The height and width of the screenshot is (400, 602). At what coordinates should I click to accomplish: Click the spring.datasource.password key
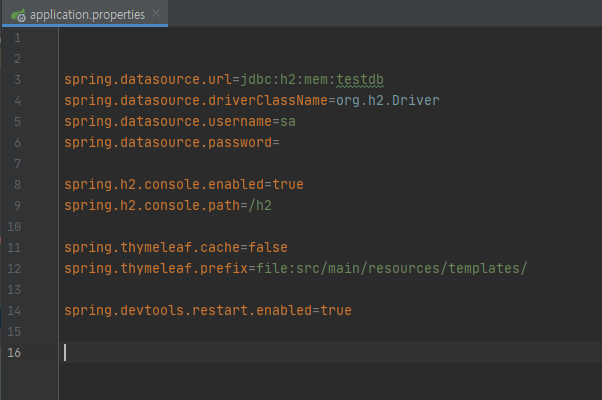click(168, 143)
